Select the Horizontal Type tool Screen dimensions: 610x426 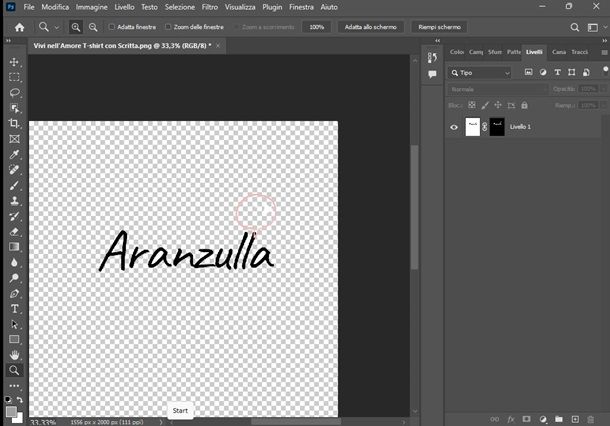14,309
